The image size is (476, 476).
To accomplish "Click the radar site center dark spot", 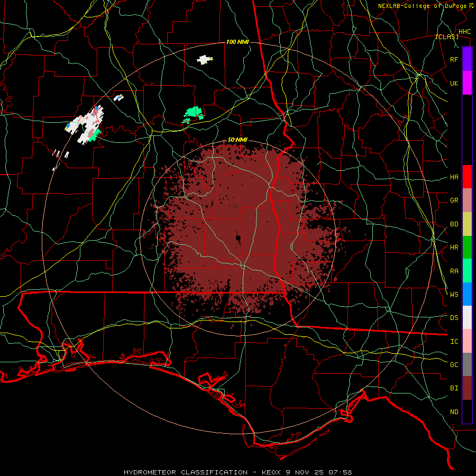I will 239,239.
